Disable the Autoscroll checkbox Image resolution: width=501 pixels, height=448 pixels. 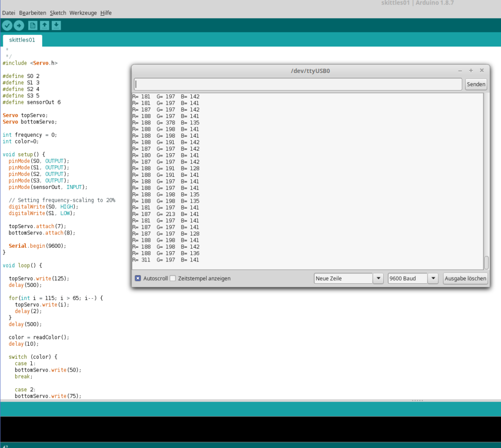[138, 278]
